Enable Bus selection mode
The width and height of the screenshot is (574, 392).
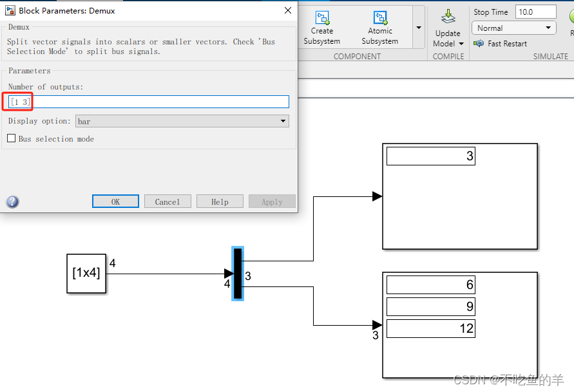(11, 138)
